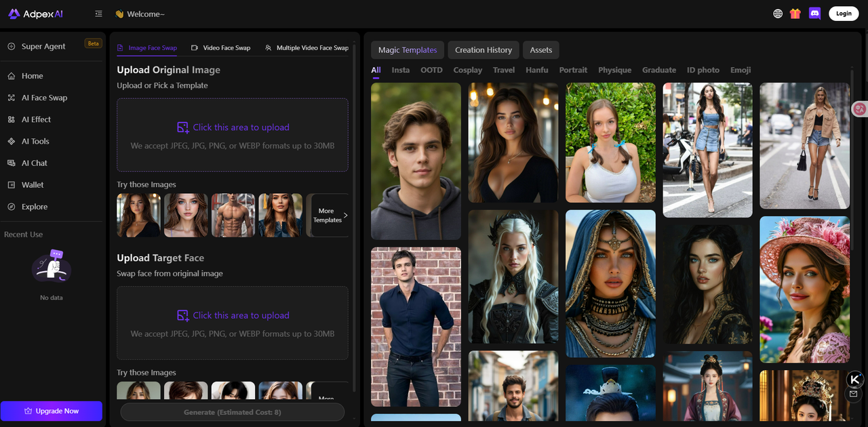This screenshot has height=427, width=868.
Task: Choose the woman in denim outfit street template
Action: pos(707,150)
